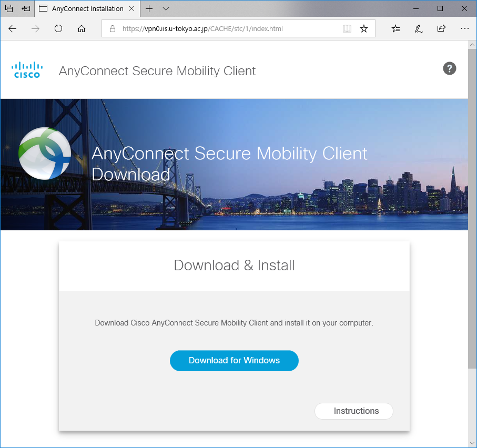
Task: Click the 'Download Cisco AnyConnect' description text
Action: pyautogui.click(x=234, y=323)
